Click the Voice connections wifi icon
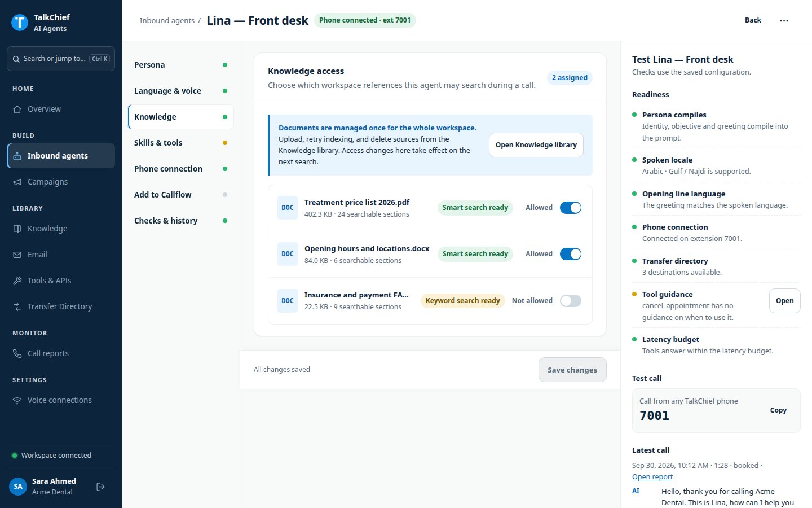The width and height of the screenshot is (812, 508). point(17,400)
